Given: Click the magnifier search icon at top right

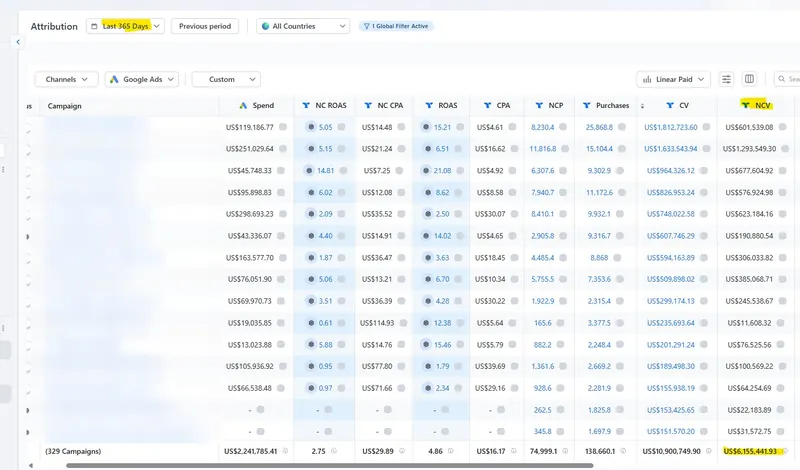Looking at the screenshot, I should tap(782, 79).
